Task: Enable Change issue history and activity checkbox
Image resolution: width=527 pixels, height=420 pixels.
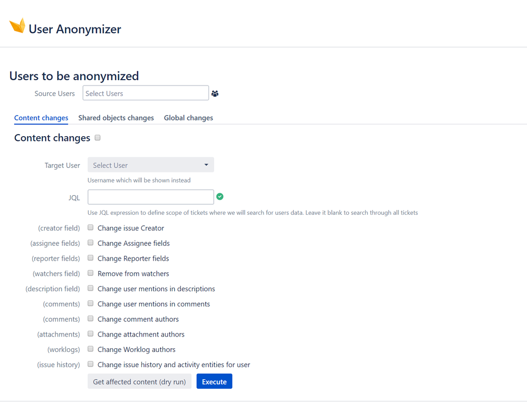Action: pos(90,364)
